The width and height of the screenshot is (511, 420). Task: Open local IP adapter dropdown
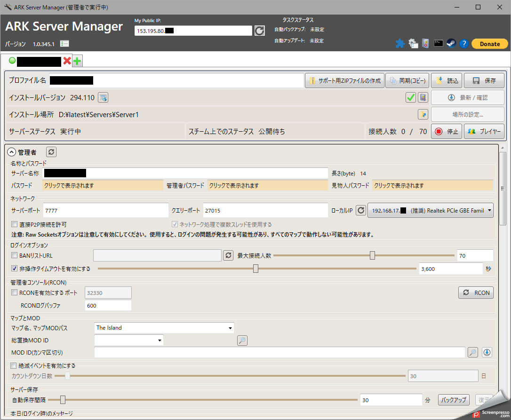click(x=431, y=211)
